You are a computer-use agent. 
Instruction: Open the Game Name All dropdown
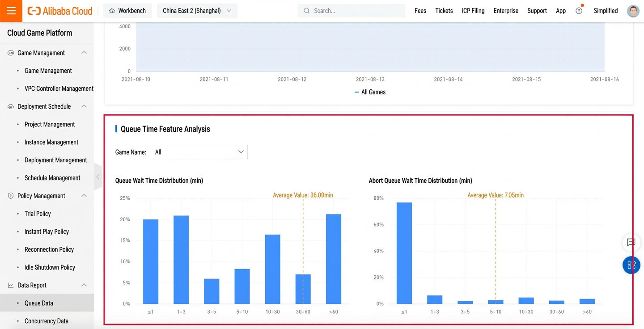click(x=199, y=152)
